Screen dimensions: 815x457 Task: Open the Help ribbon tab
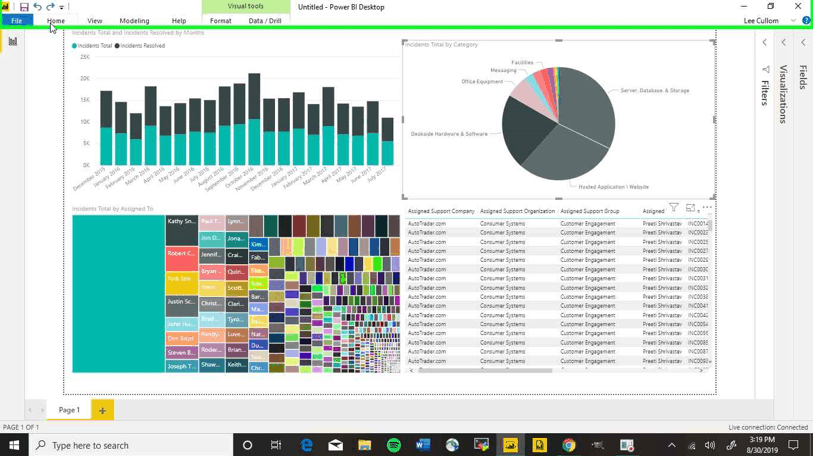click(179, 21)
